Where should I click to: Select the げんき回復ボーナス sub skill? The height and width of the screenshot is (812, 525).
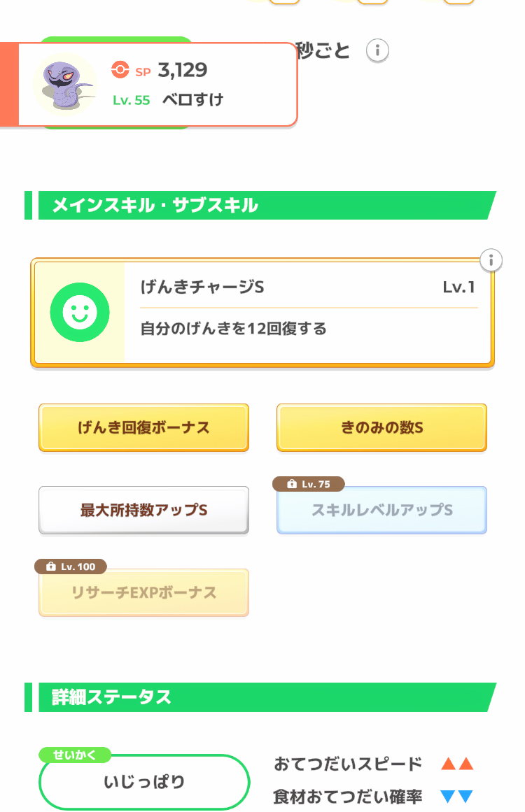(143, 427)
